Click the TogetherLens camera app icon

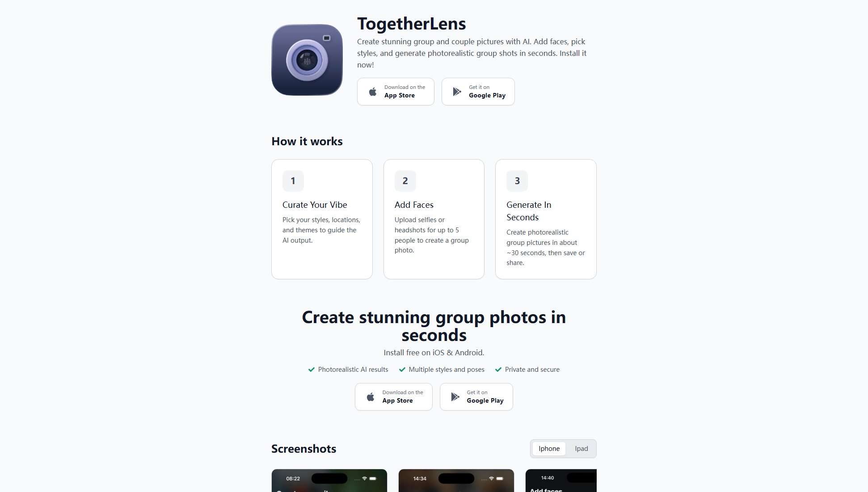click(x=307, y=60)
